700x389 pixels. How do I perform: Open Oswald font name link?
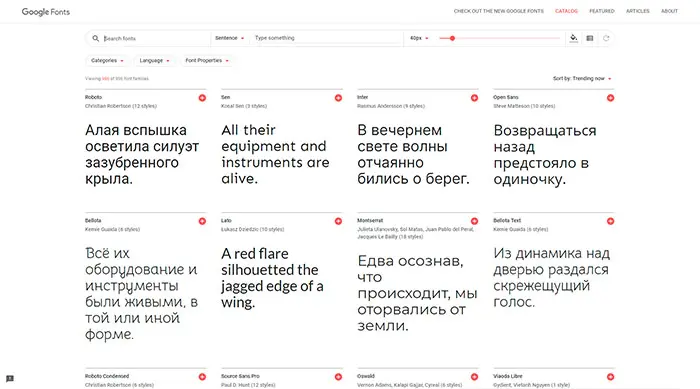tap(366, 376)
